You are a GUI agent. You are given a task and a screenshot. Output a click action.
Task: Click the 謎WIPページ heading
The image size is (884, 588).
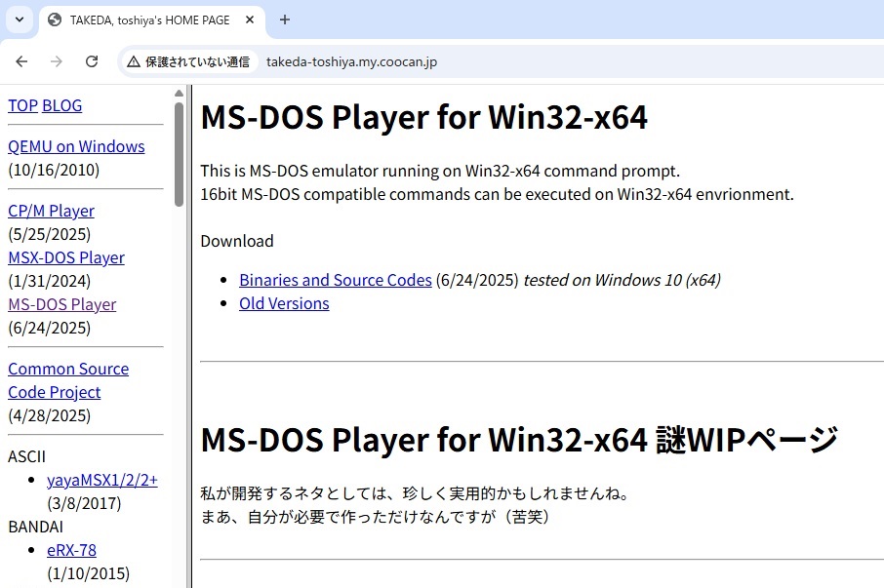[x=746, y=440]
